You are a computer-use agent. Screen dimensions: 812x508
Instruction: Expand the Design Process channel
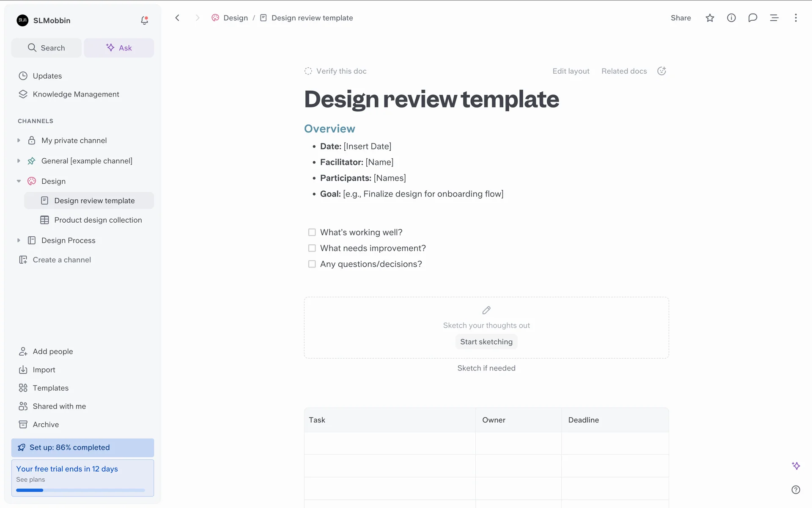pos(19,240)
